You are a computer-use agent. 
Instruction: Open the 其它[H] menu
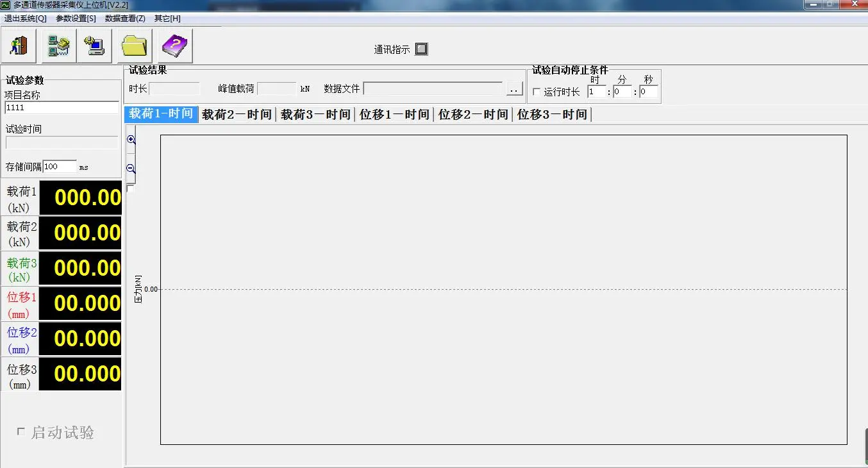167,19
